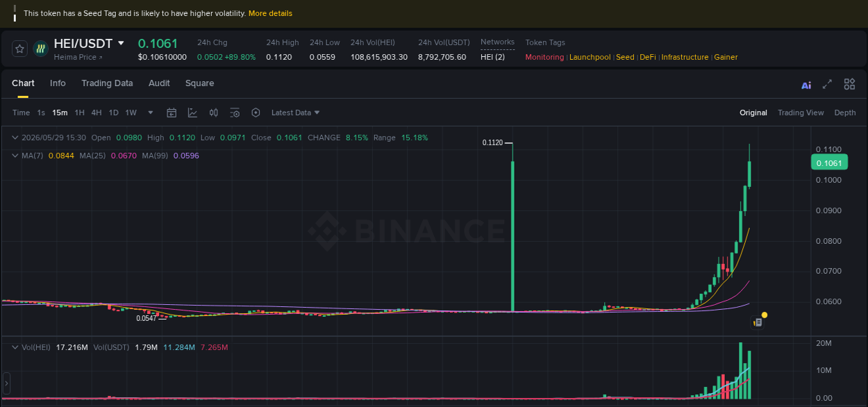
Task: Switch to Depth chart
Action: (x=845, y=113)
